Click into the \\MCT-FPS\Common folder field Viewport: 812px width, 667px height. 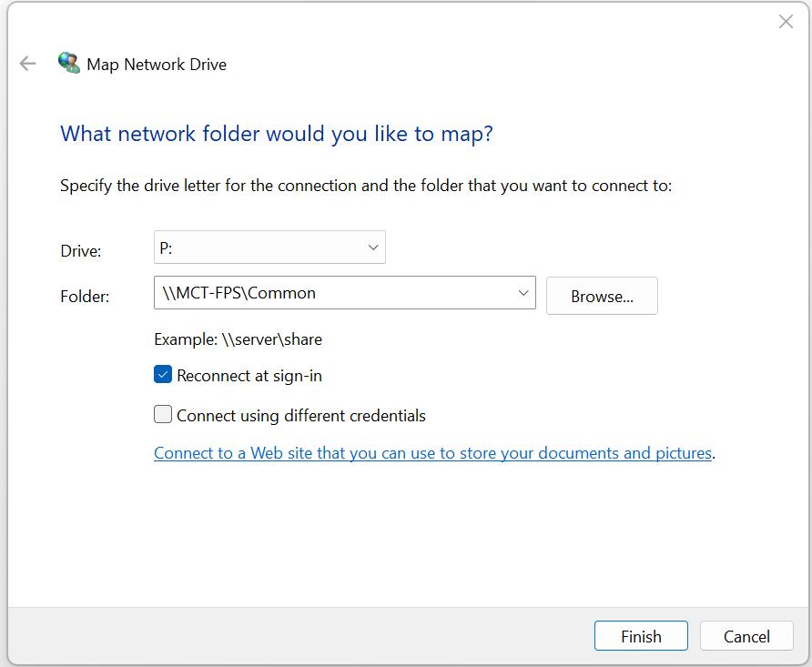click(328, 293)
